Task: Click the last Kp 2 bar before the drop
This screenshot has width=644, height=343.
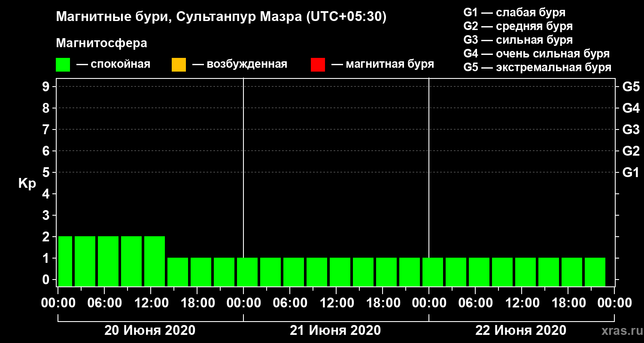Action: pyautogui.click(x=155, y=261)
